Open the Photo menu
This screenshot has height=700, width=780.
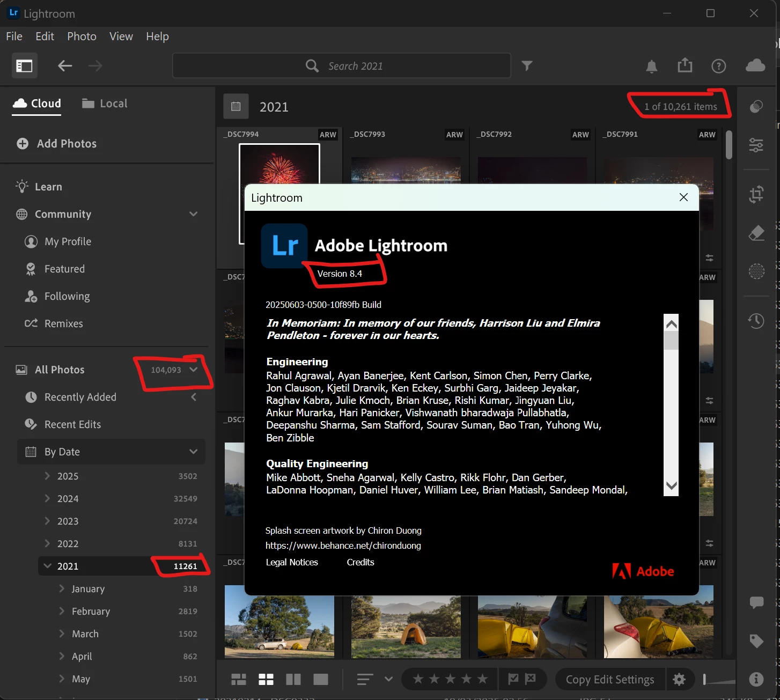click(82, 36)
